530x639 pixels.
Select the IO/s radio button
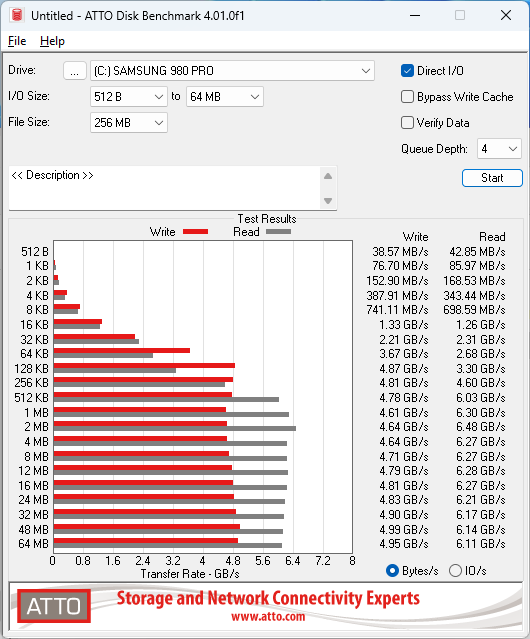(x=455, y=571)
